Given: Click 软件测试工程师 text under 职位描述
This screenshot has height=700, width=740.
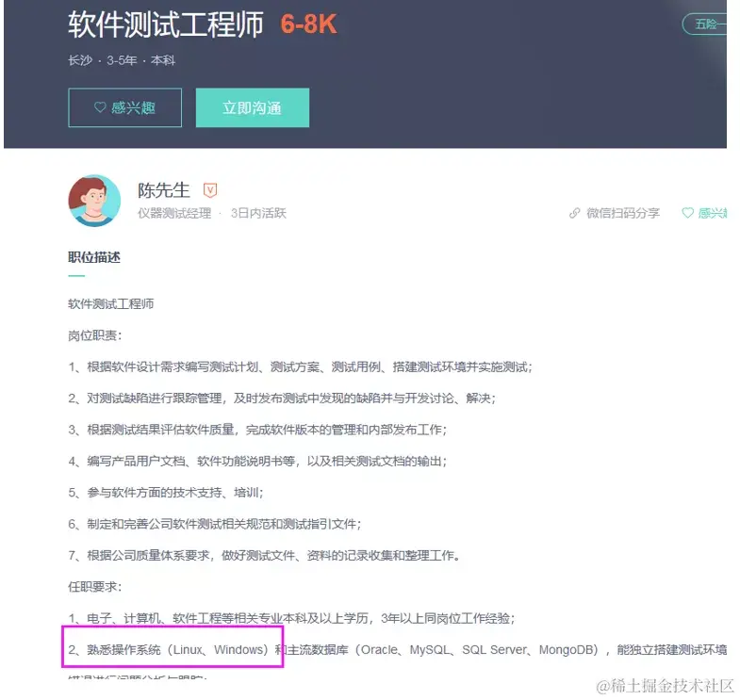Looking at the screenshot, I should point(111,303).
